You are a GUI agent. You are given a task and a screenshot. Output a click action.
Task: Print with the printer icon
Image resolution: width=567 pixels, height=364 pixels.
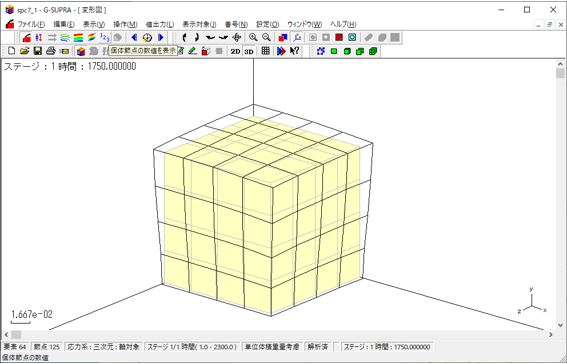point(51,51)
